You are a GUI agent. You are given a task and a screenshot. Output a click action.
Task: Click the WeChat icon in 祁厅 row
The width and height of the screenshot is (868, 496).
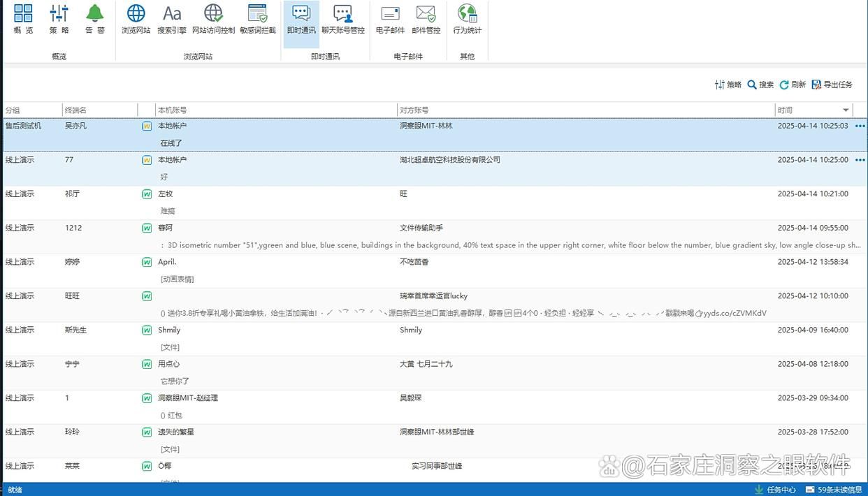tap(147, 194)
